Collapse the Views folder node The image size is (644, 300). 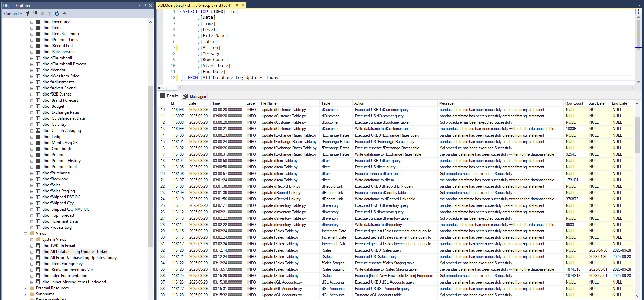(x=25, y=233)
